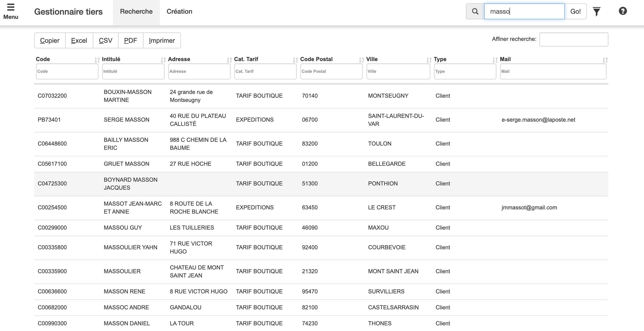
Task: Click city PONTHION cell
Action: (x=383, y=184)
